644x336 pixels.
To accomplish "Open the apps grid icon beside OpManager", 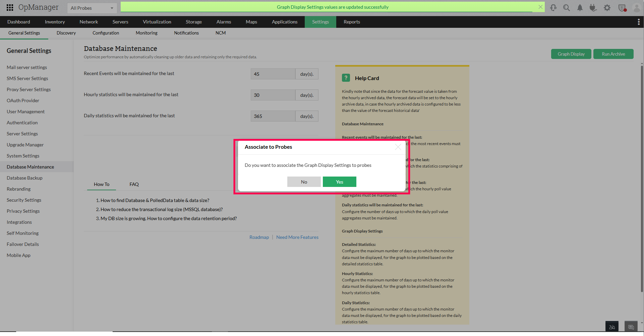I will coord(10,7).
